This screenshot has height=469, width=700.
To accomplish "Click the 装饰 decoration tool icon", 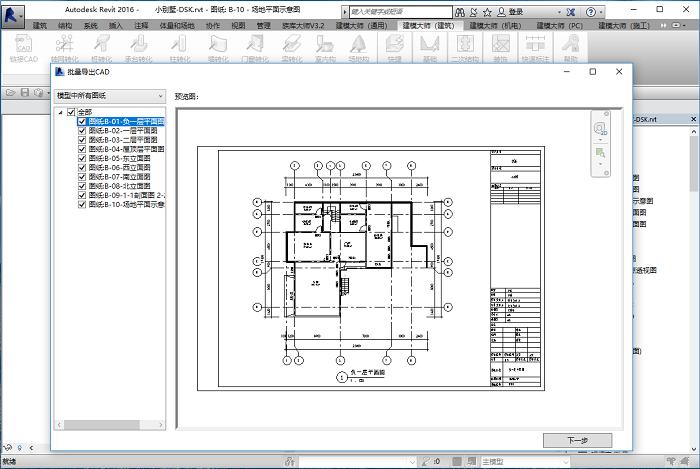I will pyautogui.click(x=500, y=48).
